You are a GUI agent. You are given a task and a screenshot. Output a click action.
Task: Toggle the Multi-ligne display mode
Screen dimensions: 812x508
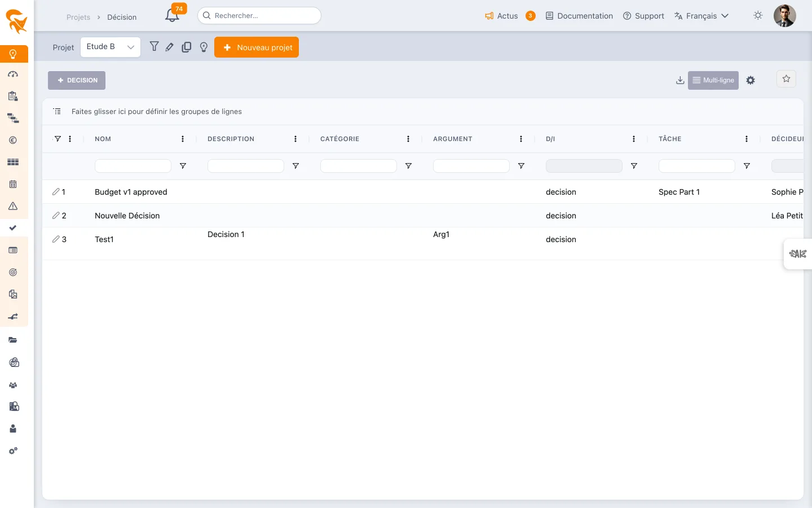point(713,80)
